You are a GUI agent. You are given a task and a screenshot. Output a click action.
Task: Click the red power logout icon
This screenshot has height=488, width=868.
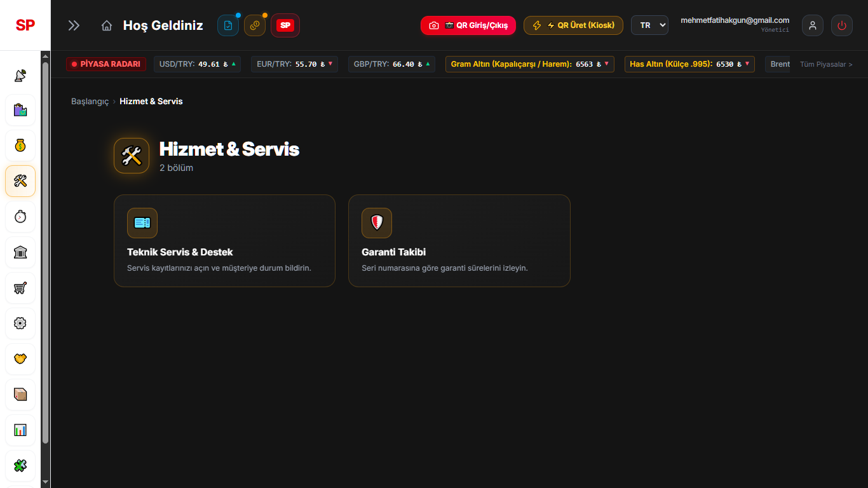[x=842, y=25]
